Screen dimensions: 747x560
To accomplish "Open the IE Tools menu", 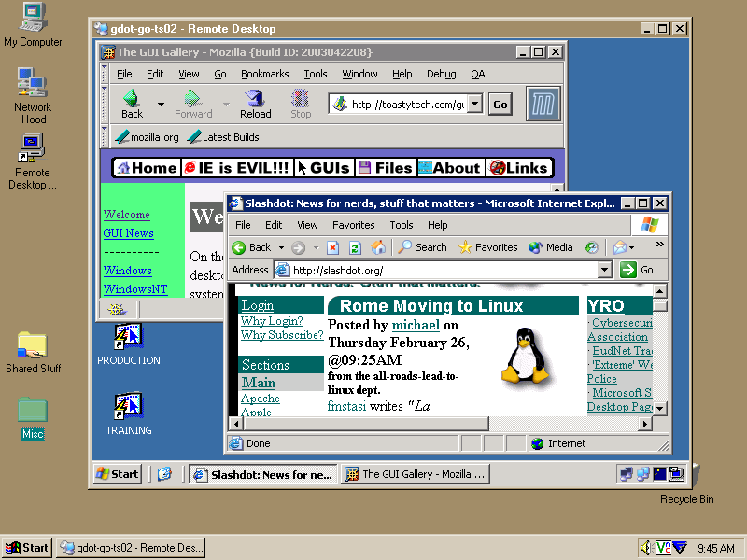I will (x=402, y=225).
